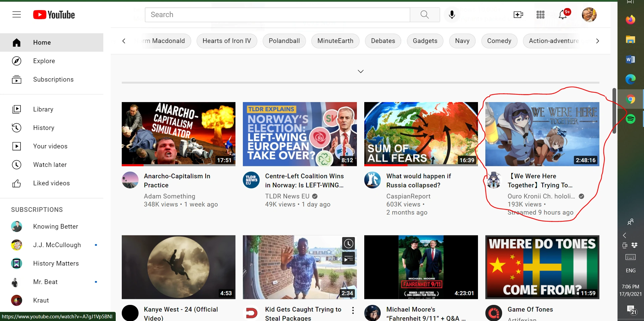Toggle Watch Later on the package thief video
Image resolution: width=644 pixels, height=321 pixels.
pos(348,243)
